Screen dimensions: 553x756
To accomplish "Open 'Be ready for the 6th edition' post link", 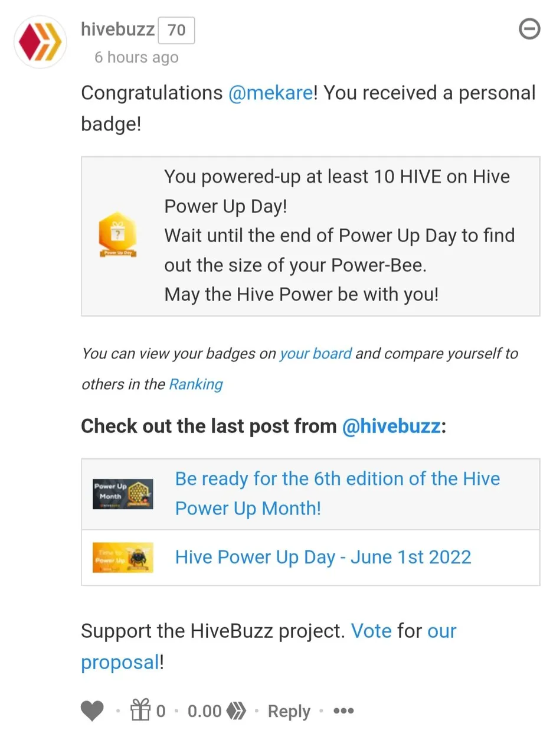I will click(x=338, y=493).
